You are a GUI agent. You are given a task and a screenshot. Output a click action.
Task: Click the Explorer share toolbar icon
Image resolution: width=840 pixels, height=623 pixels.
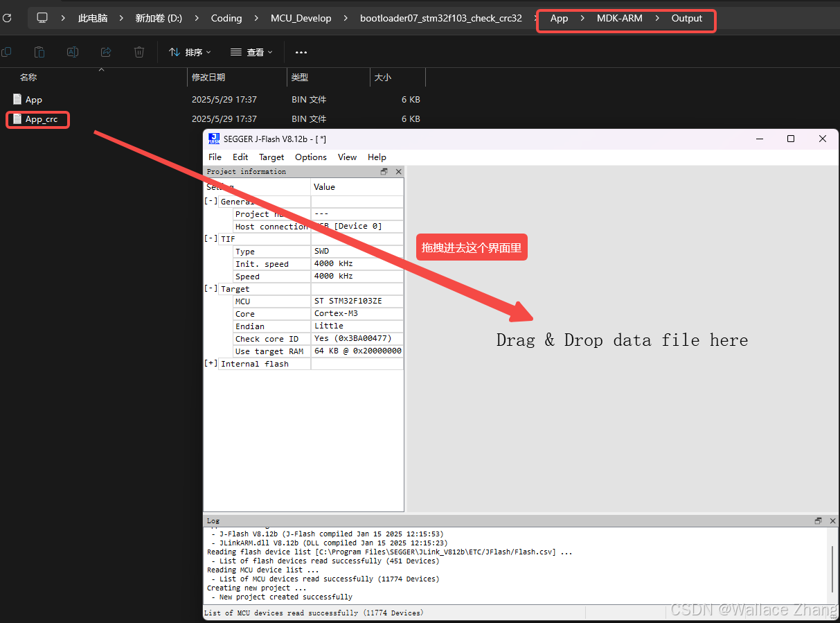pyautogui.click(x=106, y=52)
